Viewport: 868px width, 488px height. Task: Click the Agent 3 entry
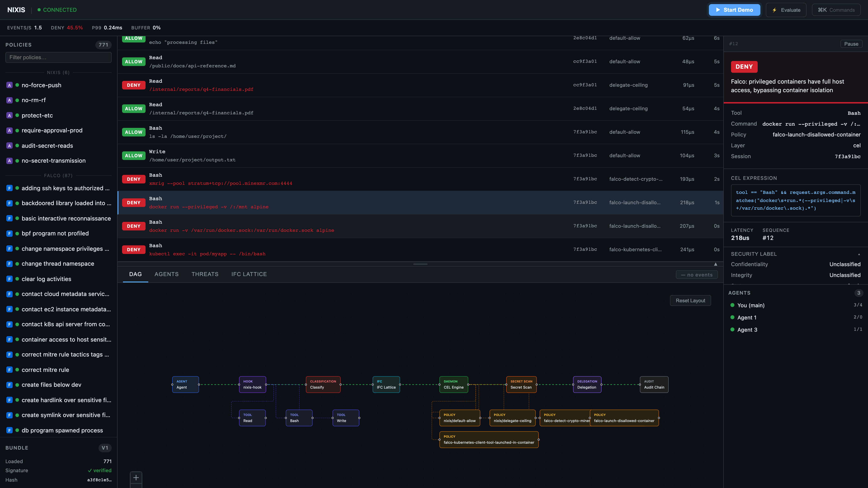pyautogui.click(x=796, y=330)
